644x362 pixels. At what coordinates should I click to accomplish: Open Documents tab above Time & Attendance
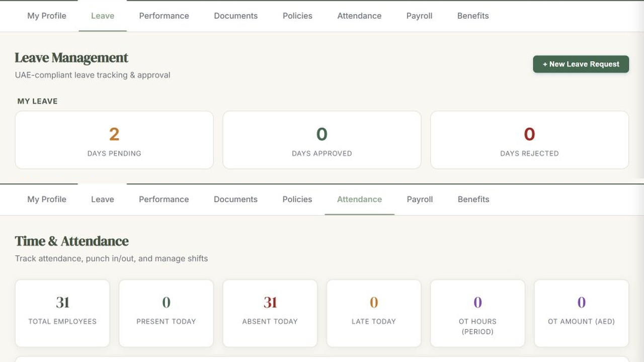pyautogui.click(x=235, y=199)
